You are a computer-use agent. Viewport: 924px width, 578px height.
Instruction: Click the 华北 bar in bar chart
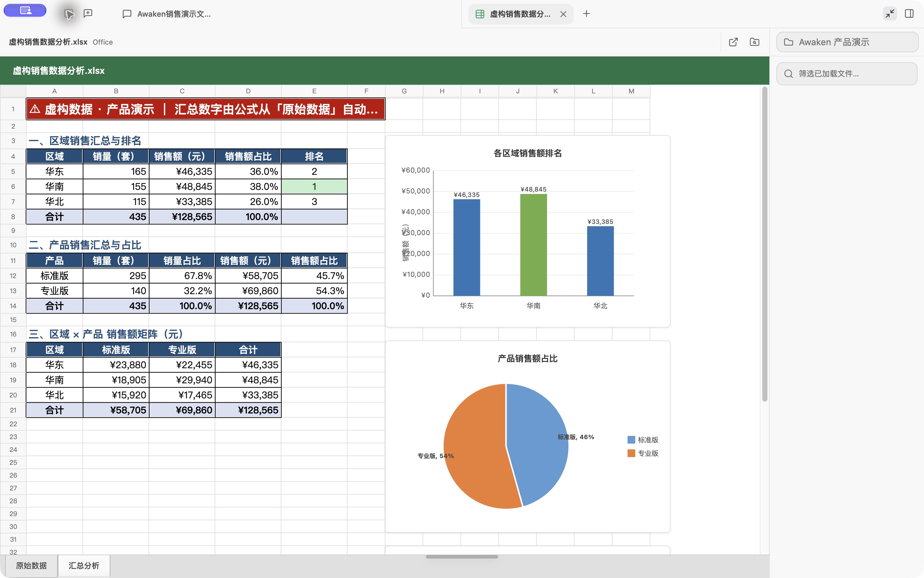coord(600,261)
